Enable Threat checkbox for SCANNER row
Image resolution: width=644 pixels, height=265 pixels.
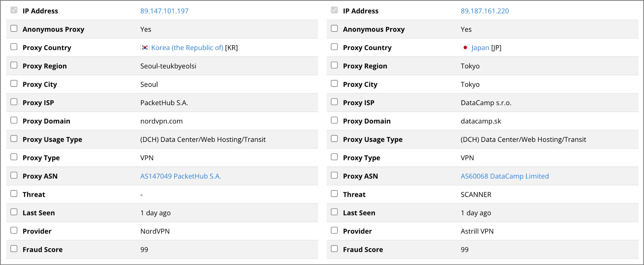pyautogui.click(x=334, y=194)
